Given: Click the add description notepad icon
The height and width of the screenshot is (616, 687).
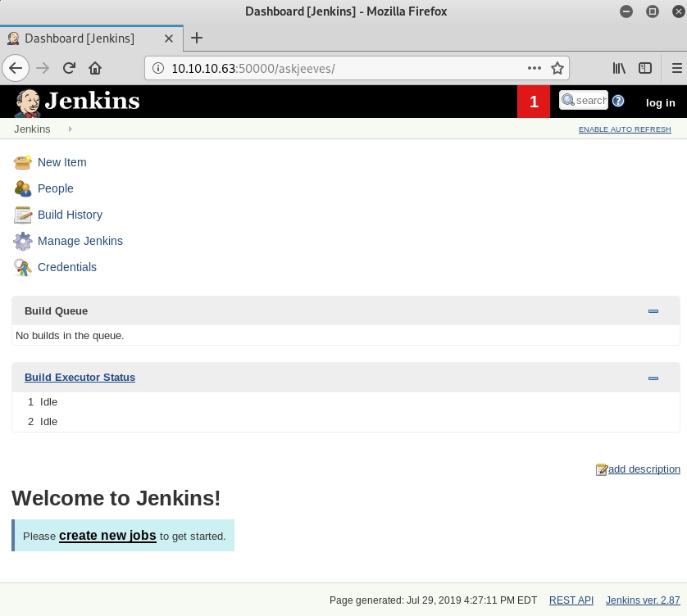Looking at the screenshot, I should pos(602,469).
